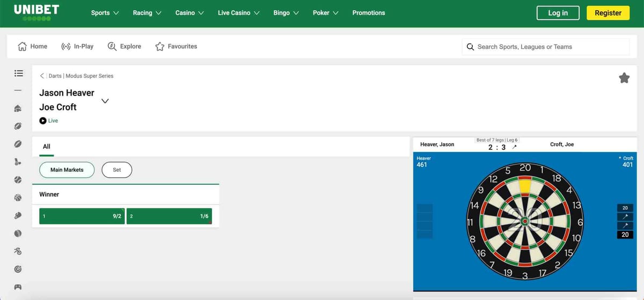
Task: Open the Bingo dropdown menu
Action: pyautogui.click(x=286, y=13)
